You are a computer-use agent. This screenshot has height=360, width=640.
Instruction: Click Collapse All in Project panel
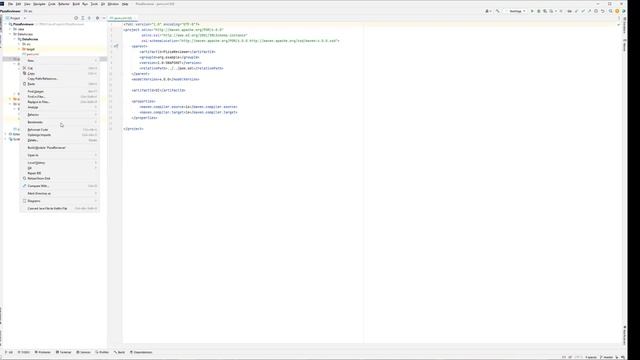coord(89,18)
